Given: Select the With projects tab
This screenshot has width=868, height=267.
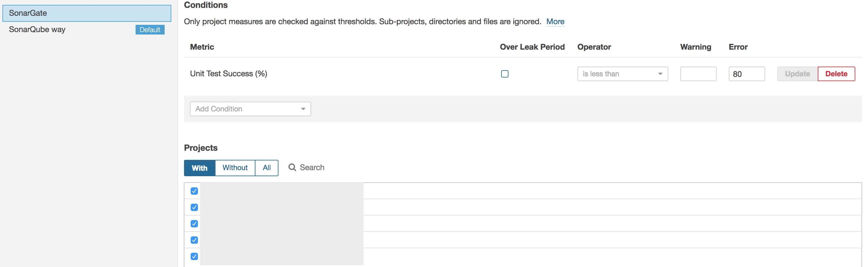Looking at the screenshot, I should point(199,168).
